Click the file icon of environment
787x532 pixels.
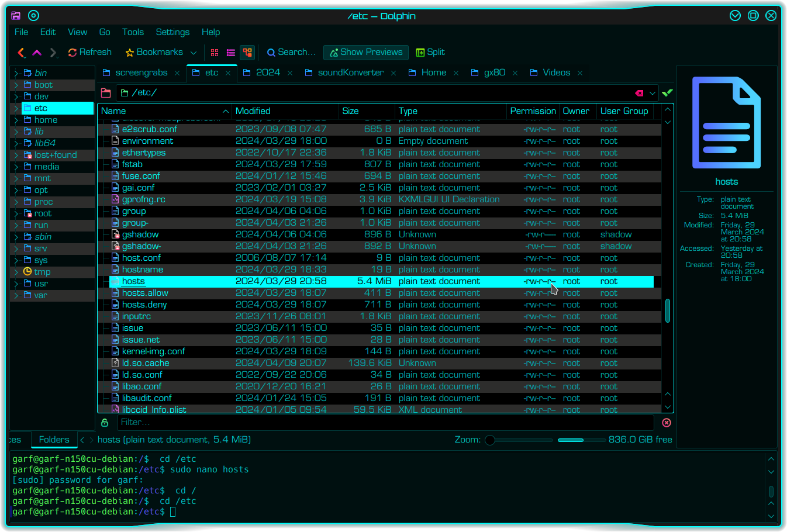(116, 141)
